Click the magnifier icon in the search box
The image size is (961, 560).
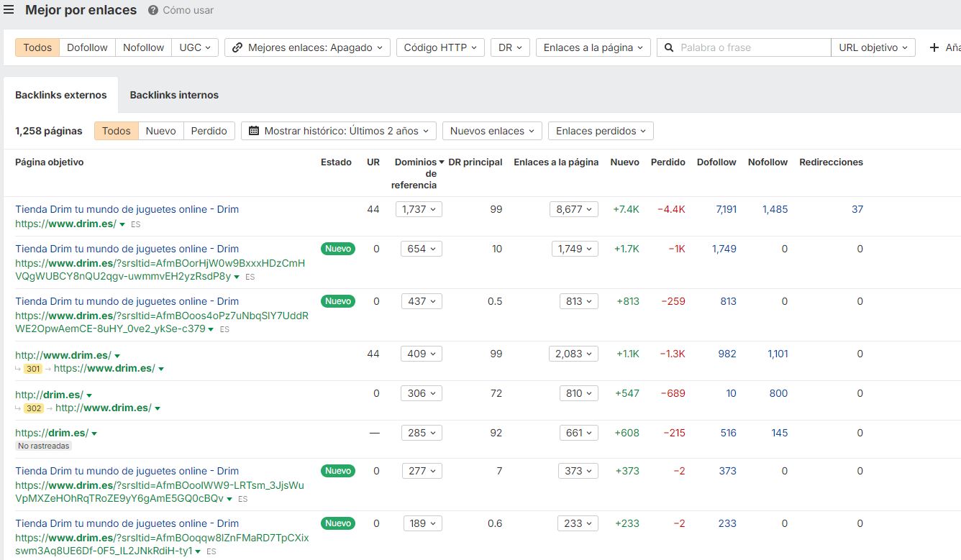click(x=668, y=47)
